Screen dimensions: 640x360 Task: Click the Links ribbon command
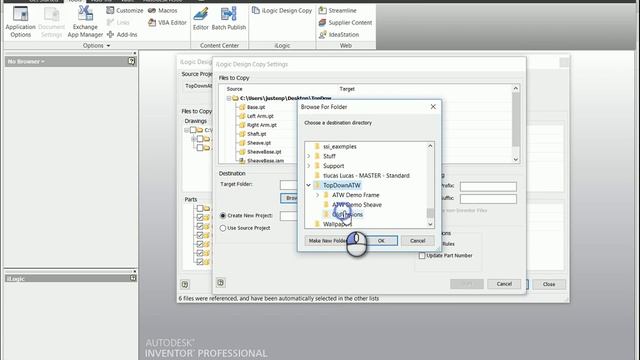click(118, 22)
